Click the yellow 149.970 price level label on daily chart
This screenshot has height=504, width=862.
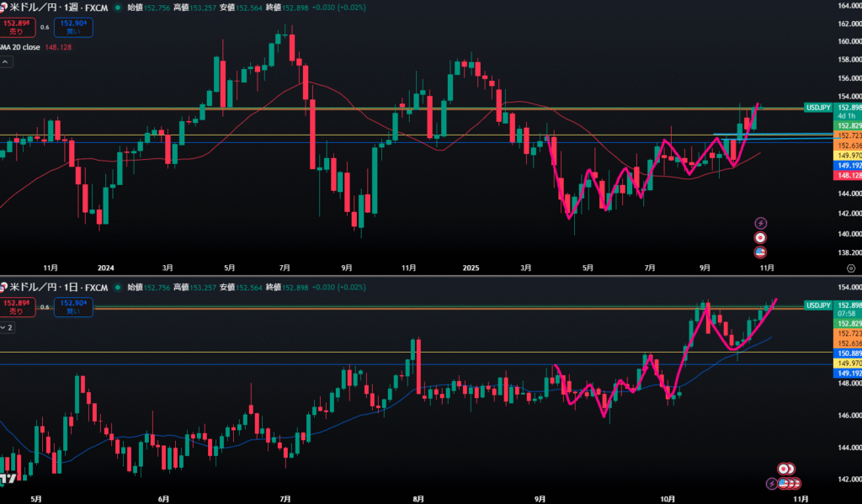pos(846,363)
